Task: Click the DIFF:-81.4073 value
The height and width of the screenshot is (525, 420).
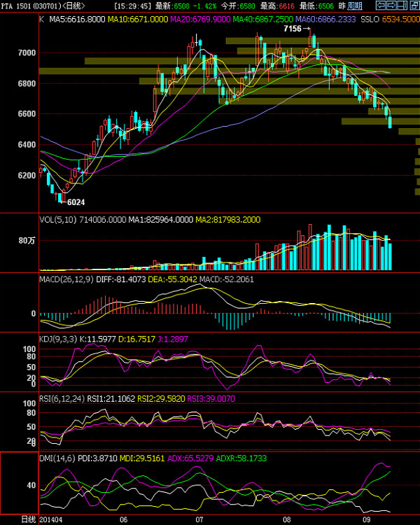Action: [121, 279]
